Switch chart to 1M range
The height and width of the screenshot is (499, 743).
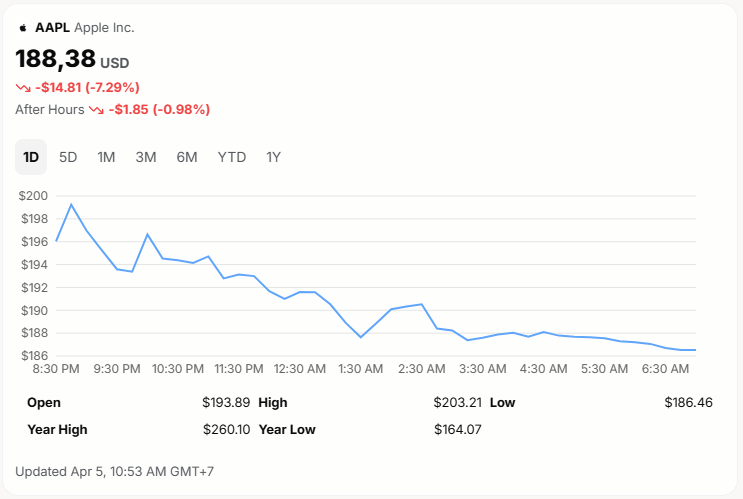click(x=106, y=157)
